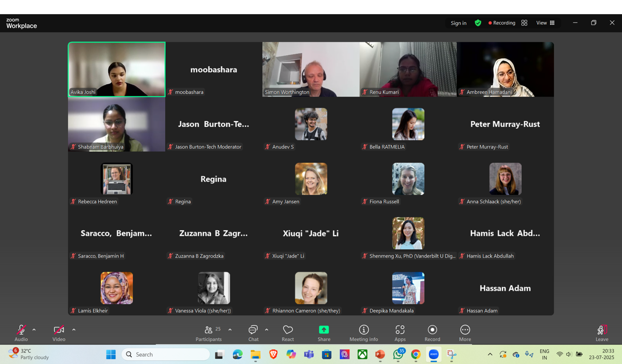
Task: Click Bella RATMELIA profile picture
Action: click(x=408, y=124)
